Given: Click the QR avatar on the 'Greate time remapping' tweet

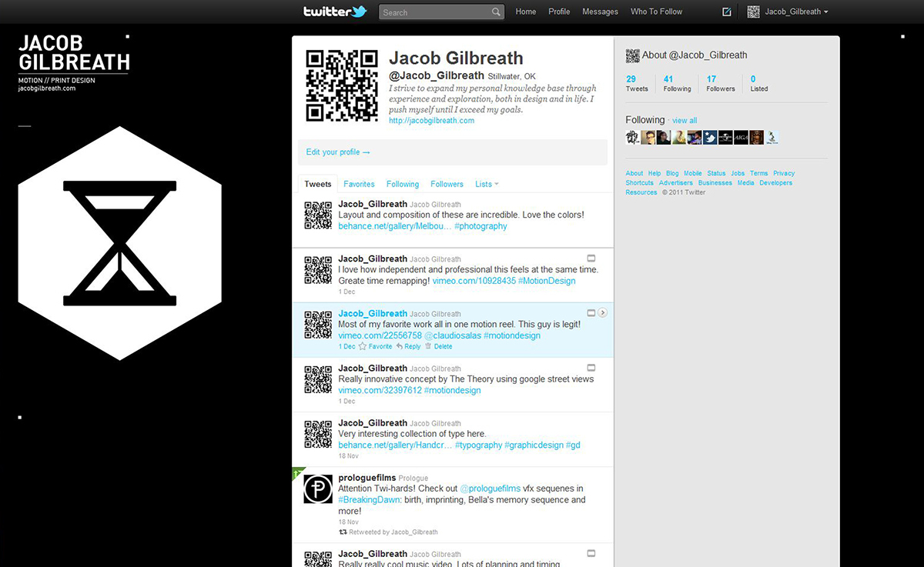Looking at the screenshot, I should click(318, 269).
